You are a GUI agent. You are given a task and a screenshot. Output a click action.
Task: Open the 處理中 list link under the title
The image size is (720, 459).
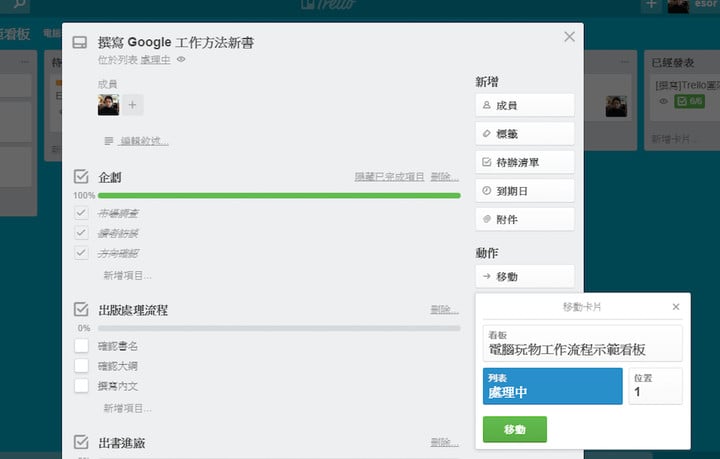point(155,60)
